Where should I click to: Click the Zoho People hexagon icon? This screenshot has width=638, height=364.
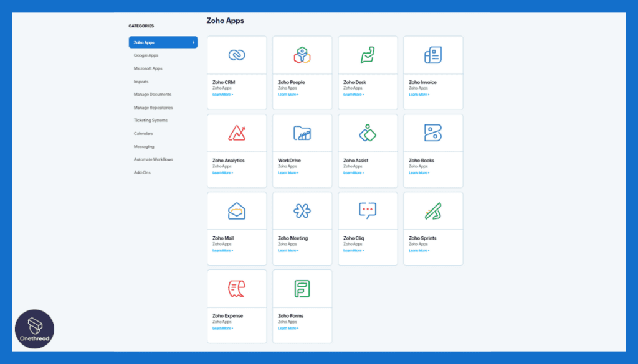[x=302, y=55]
